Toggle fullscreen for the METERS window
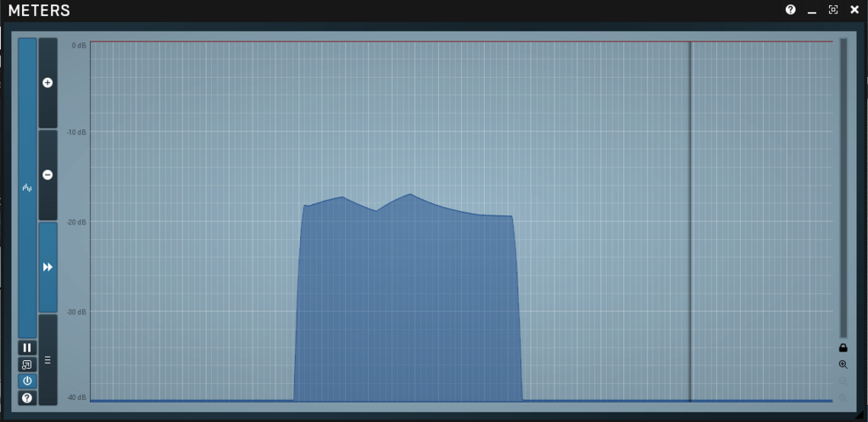This screenshot has height=422, width=868. (x=833, y=9)
